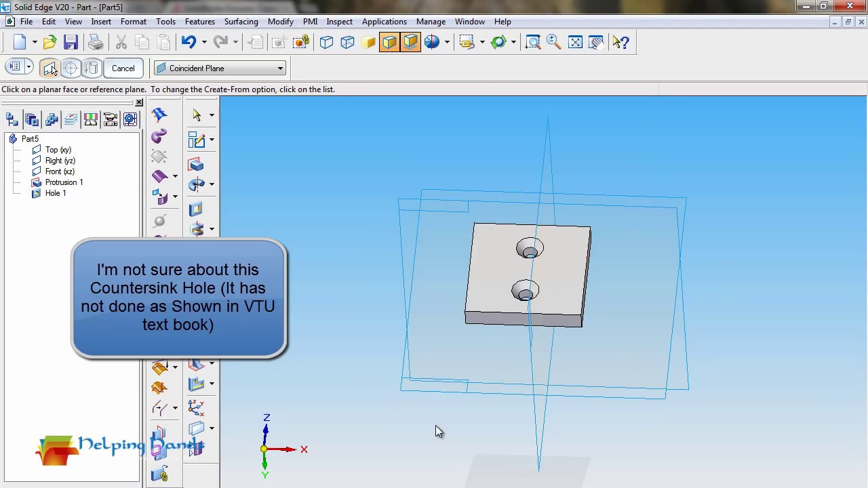
Task: Open the Applications menu
Action: (384, 22)
